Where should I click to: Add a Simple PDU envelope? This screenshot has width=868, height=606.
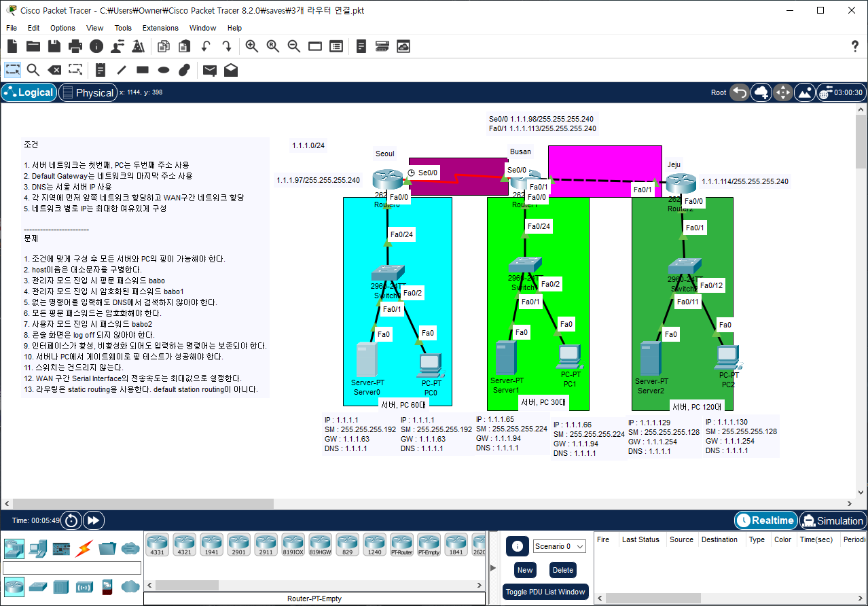pos(210,70)
